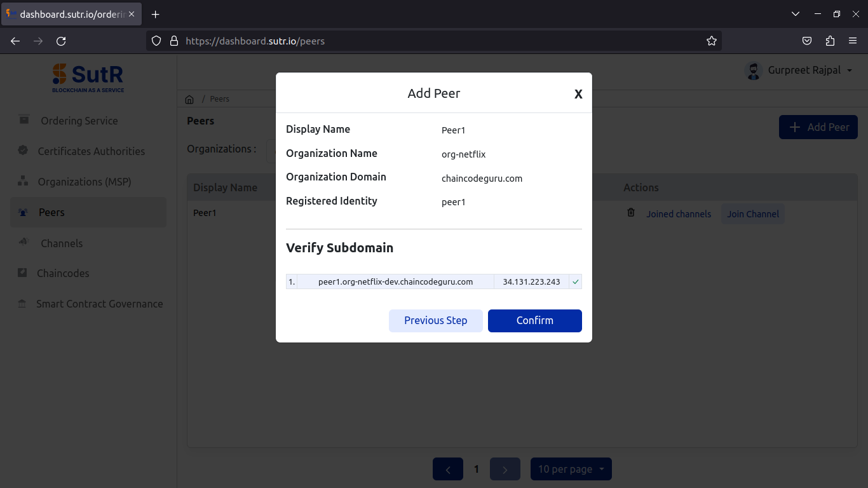The height and width of the screenshot is (488, 868).
Task: Open the Gurpreet Rajpal user menu
Action: (810, 71)
